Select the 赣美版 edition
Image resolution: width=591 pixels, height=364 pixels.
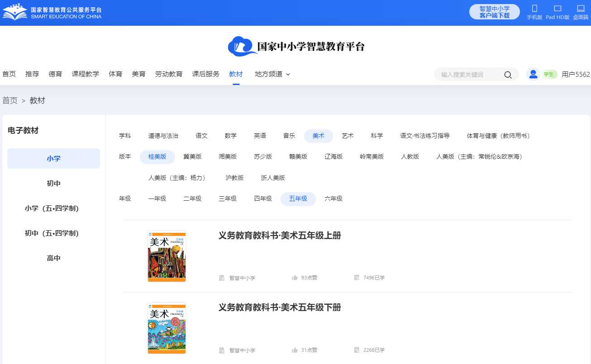pyautogui.click(x=299, y=156)
